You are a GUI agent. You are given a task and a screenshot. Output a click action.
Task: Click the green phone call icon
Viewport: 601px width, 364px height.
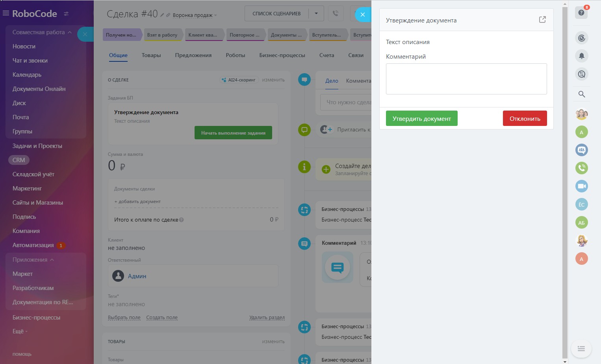click(x=581, y=168)
